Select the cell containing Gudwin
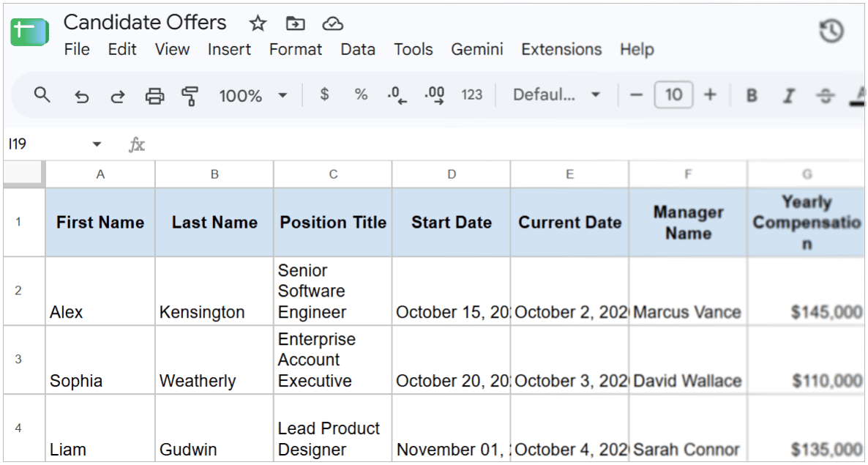This screenshot has width=868, height=465. (x=214, y=428)
